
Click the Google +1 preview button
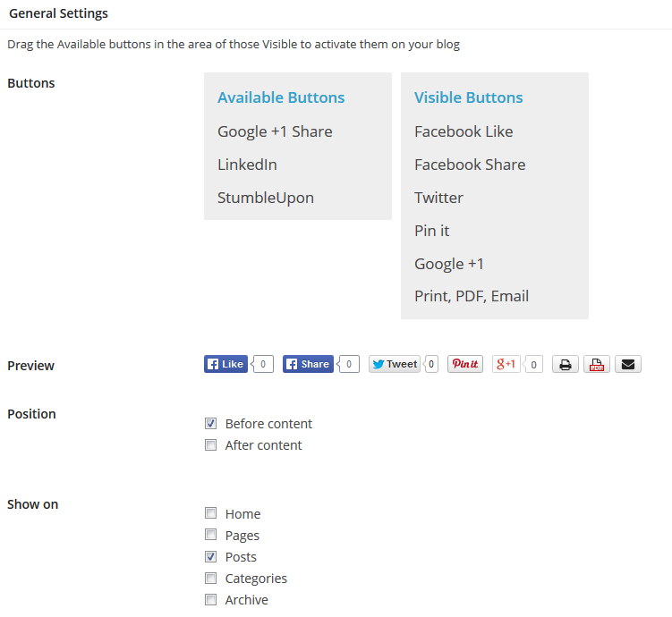pos(506,364)
